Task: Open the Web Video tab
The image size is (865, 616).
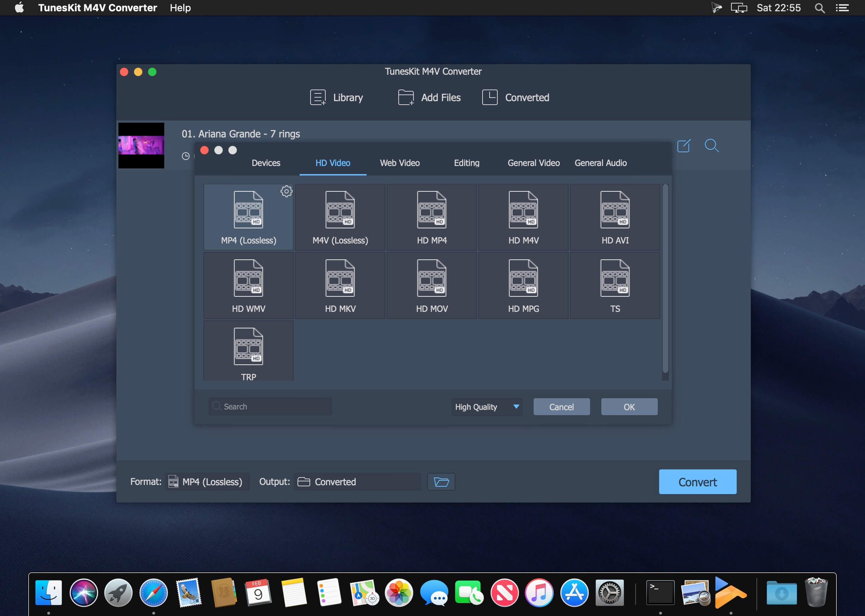Action: 400,163
